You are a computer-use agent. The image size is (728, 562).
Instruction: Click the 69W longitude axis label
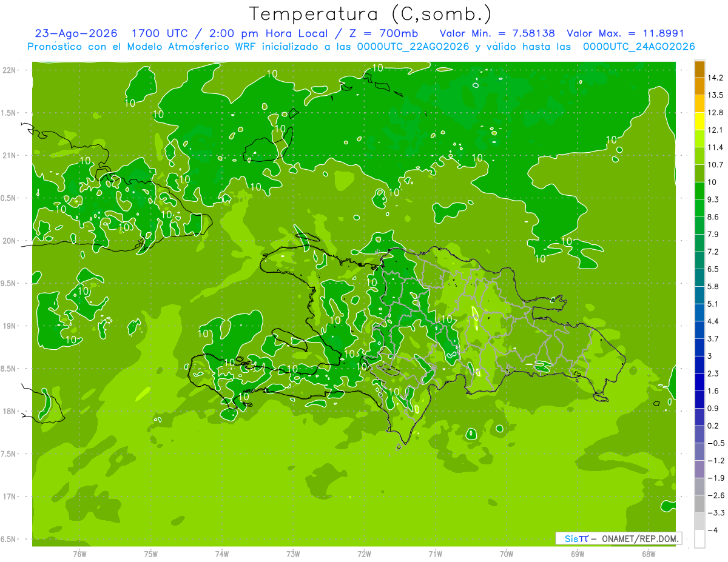pyautogui.click(x=578, y=554)
